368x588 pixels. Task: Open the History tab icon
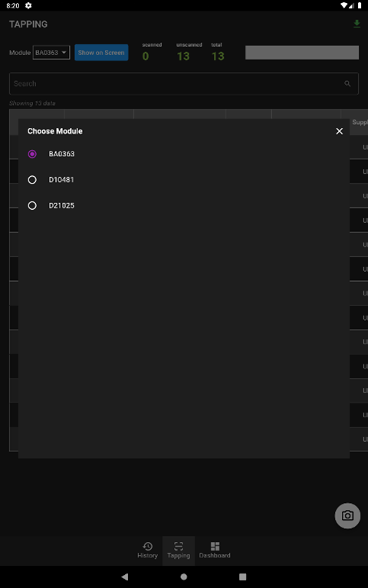(147, 546)
